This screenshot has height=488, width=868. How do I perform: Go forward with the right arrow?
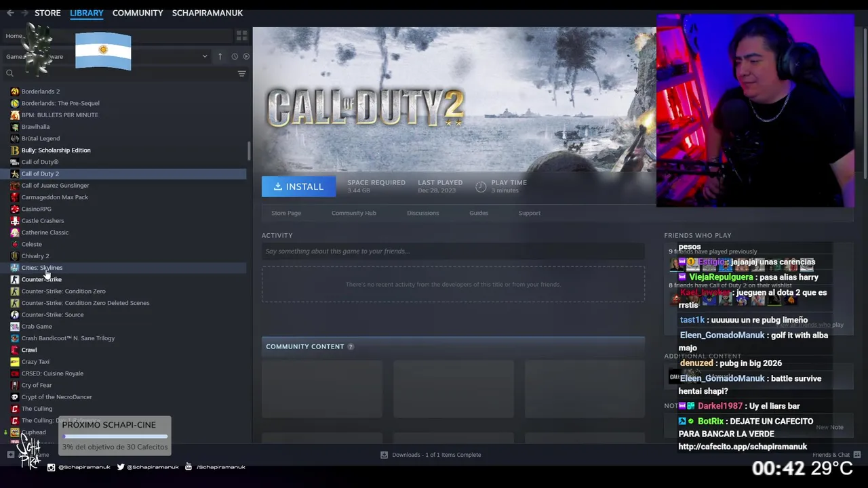click(x=25, y=13)
